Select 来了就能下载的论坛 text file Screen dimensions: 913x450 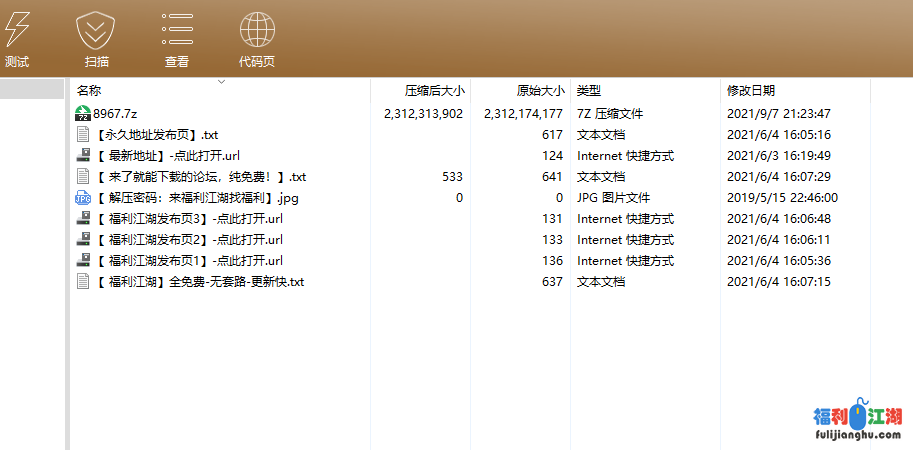(200, 177)
